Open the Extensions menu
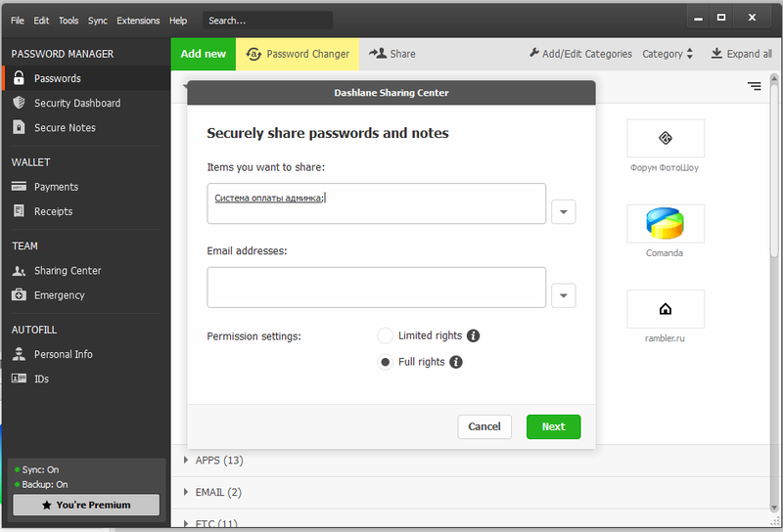 coord(138,21)
